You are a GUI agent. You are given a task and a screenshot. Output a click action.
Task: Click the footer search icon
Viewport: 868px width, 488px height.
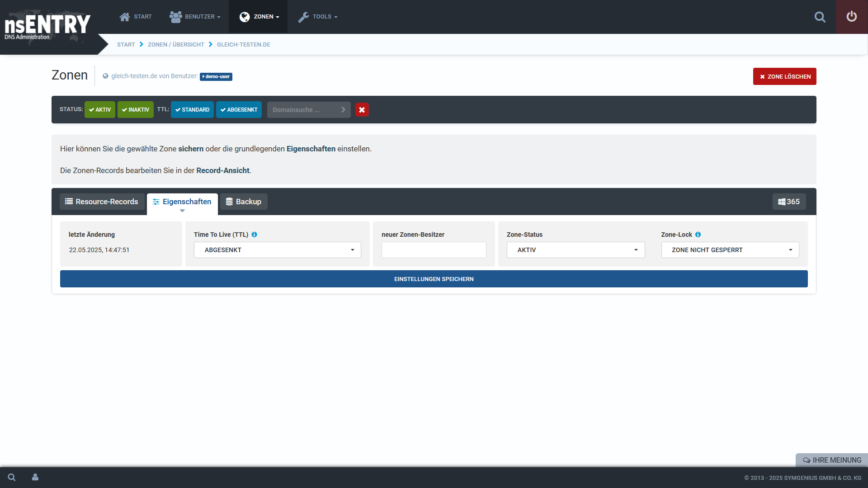click(12, 477)
